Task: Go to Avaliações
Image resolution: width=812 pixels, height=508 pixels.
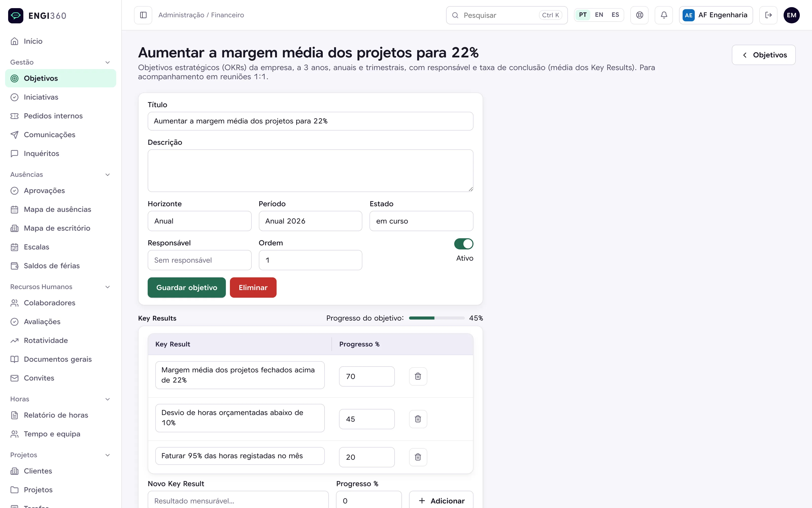Action: 61,322
